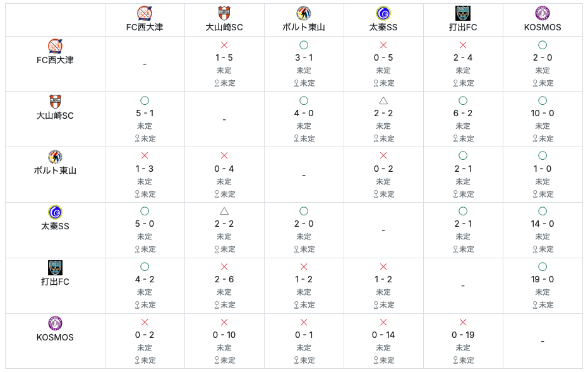Image resolution: width=588 pixels, height=372 pixels.
Task: Click the FC西大津 team name in the row header
Action: pos(55,60)
